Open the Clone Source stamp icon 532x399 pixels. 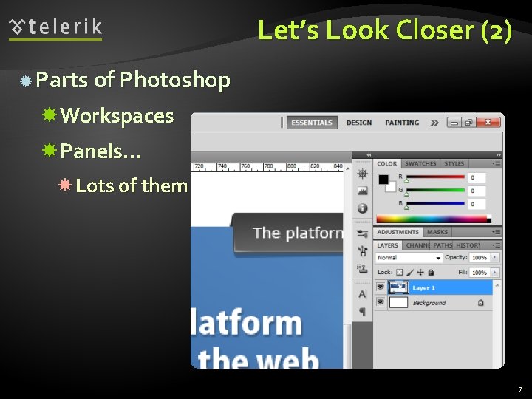[362, 269]
